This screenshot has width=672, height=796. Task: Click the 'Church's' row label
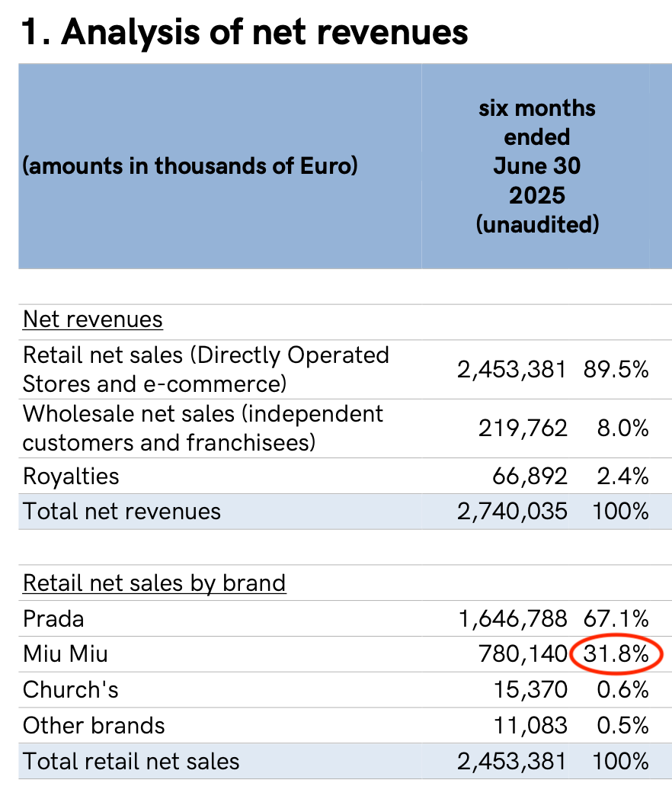tap(71, 690)
